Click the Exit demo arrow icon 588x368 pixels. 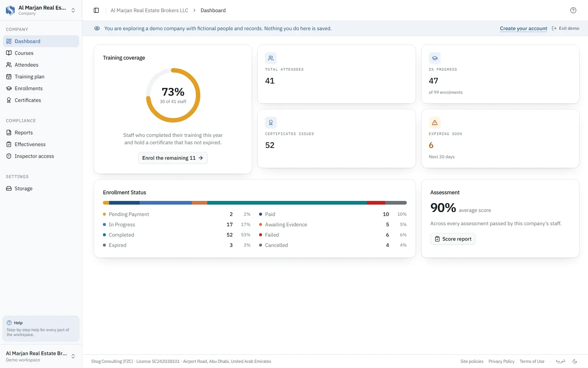pos(554,28)
